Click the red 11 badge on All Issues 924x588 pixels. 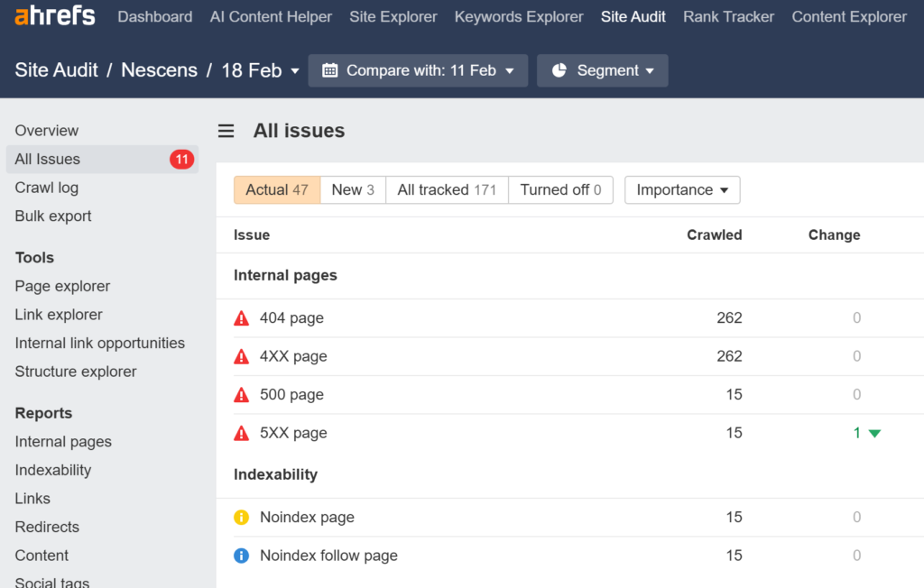(x=182, y=159)
